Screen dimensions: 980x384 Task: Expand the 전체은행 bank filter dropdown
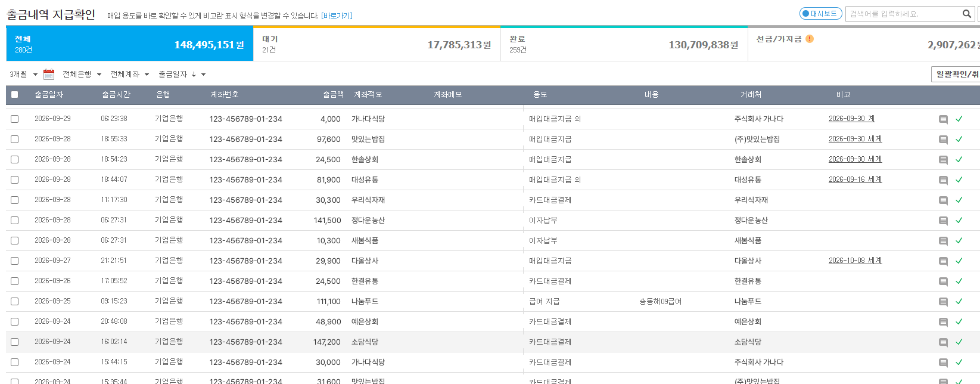(x=82, y=75)
